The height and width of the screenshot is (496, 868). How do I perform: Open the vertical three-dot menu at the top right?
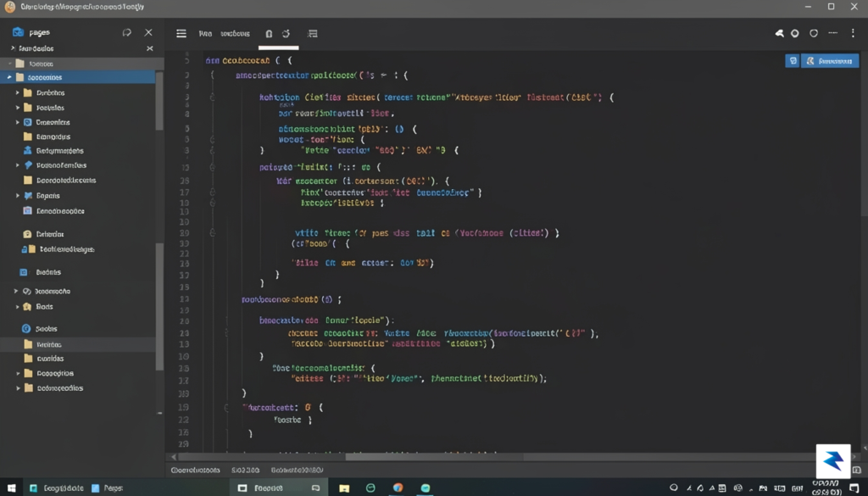tap(853, 33)
